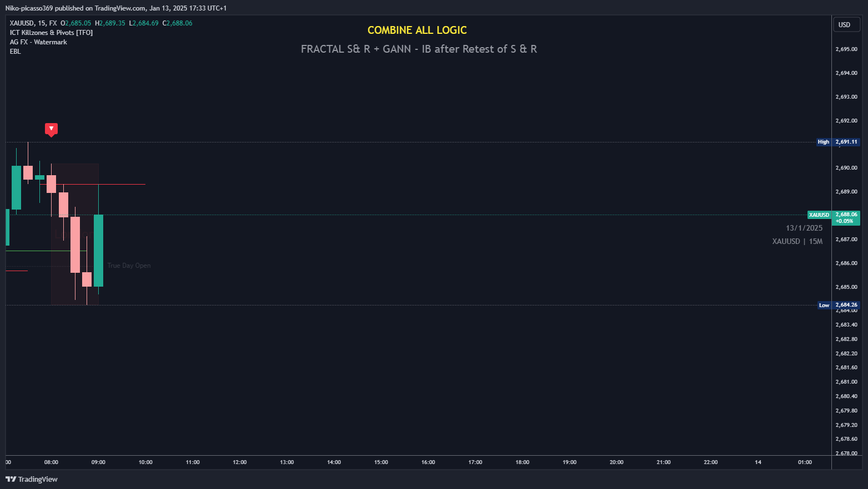
Task: Click the Low 2,684.26 price label
Action: 839,305
